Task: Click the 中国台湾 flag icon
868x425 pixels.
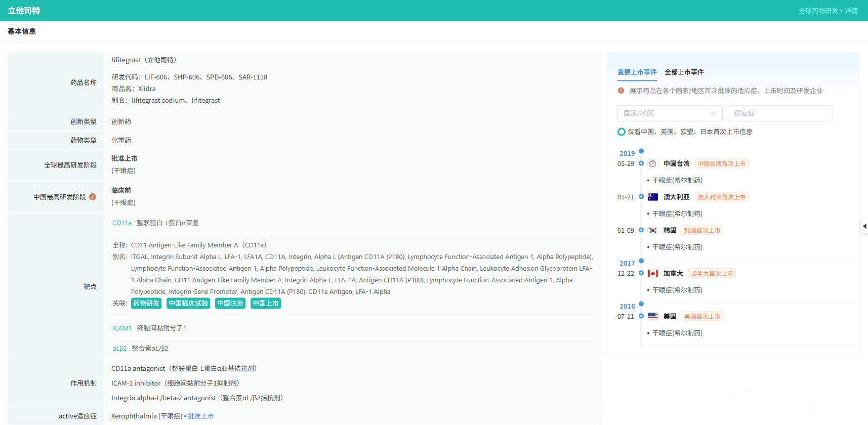Action: point(653,163)
